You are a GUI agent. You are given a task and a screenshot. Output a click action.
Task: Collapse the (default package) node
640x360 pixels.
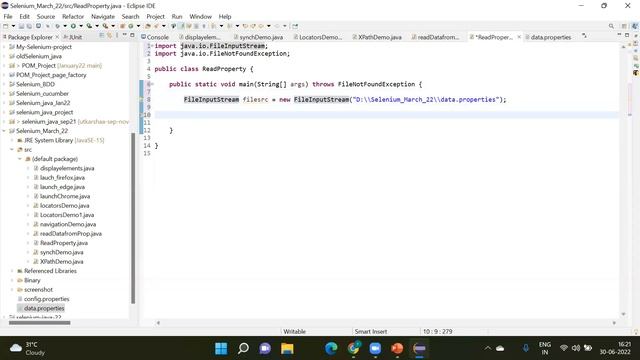[20, 159]
